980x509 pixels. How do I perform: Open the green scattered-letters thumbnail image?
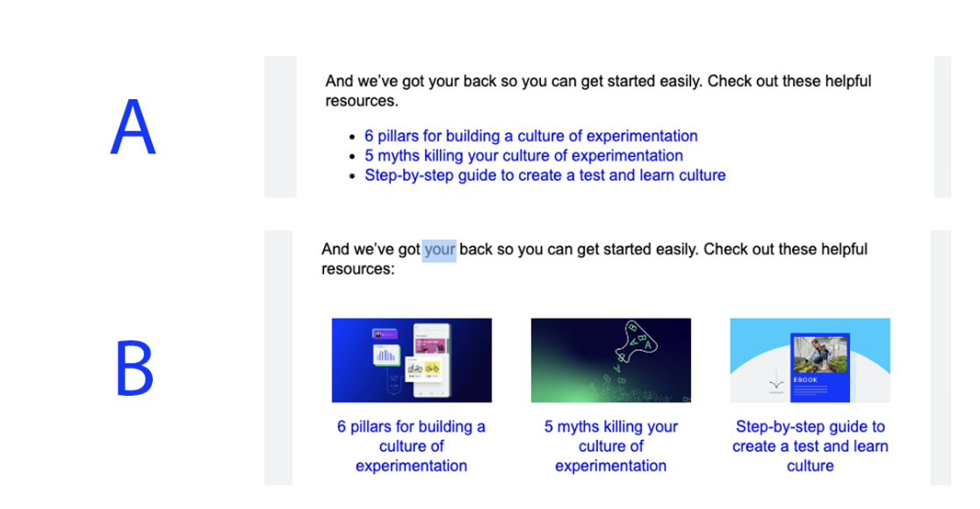(x=610, y=360)
